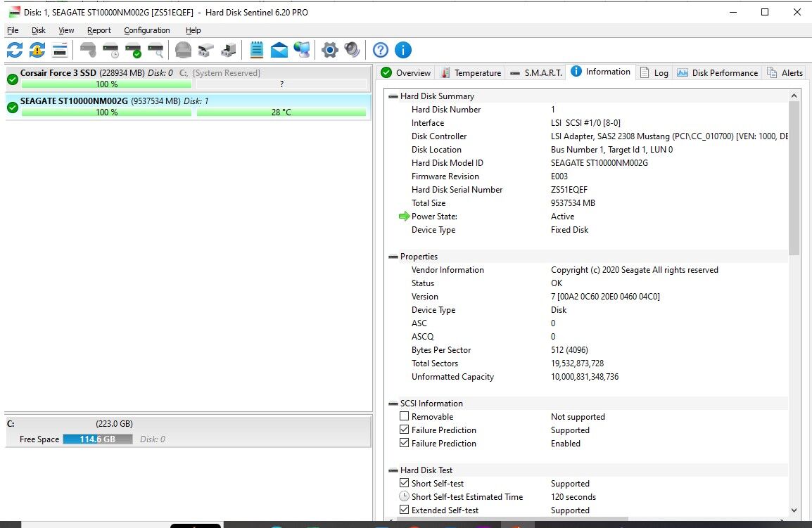
Task: Open the Help menu
Action: 194,30
